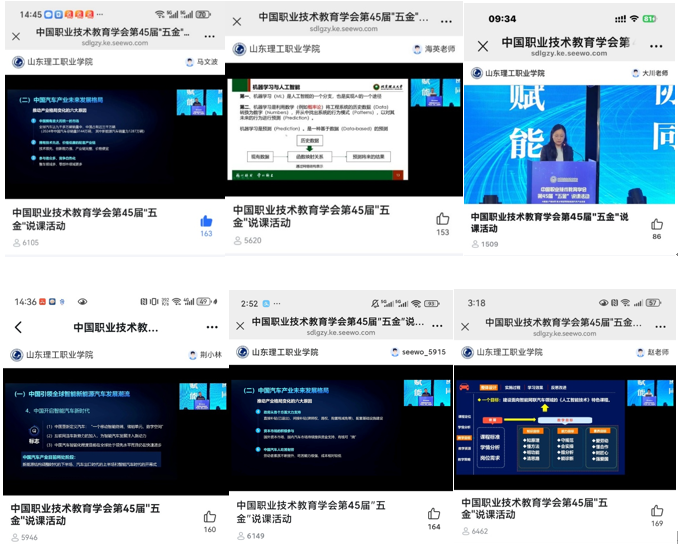Play the 机器学习与人工智能 slide video
Image resolution: width=678 pixels, height=547 pixels.
(344, 123)
